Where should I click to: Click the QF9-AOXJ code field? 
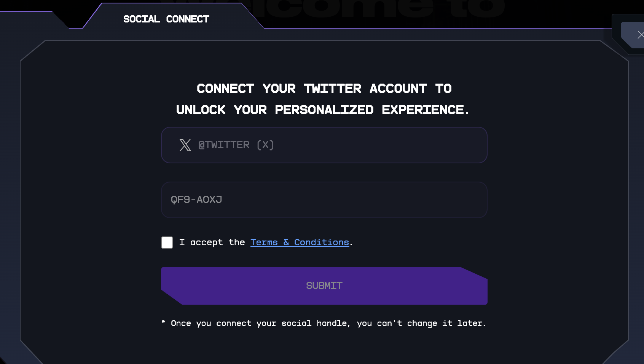click(x=324, y=200)
